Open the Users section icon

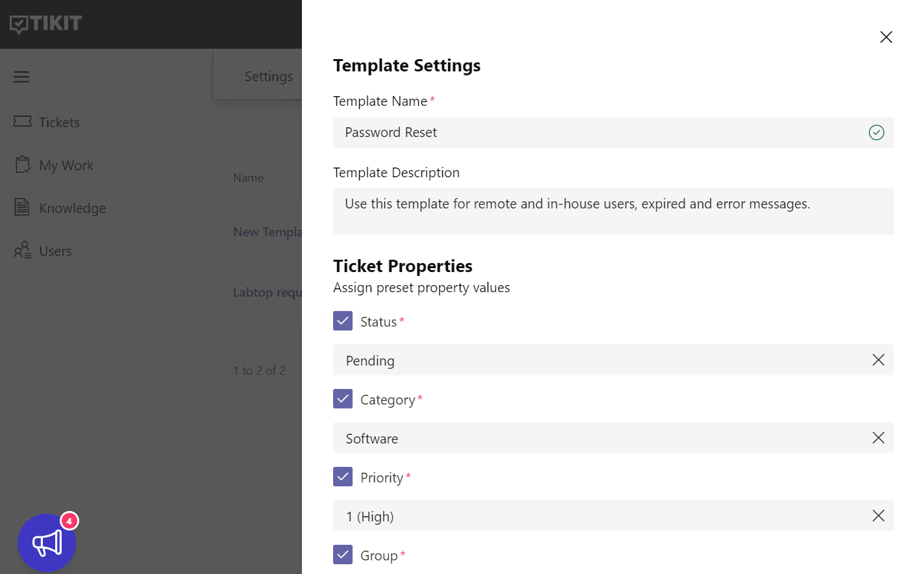(21, 251)
